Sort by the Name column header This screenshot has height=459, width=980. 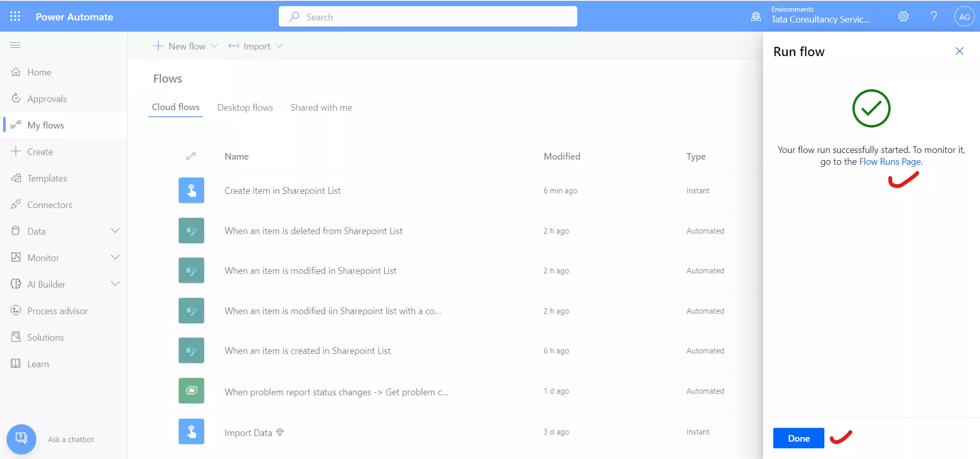(x=237, y=157)
